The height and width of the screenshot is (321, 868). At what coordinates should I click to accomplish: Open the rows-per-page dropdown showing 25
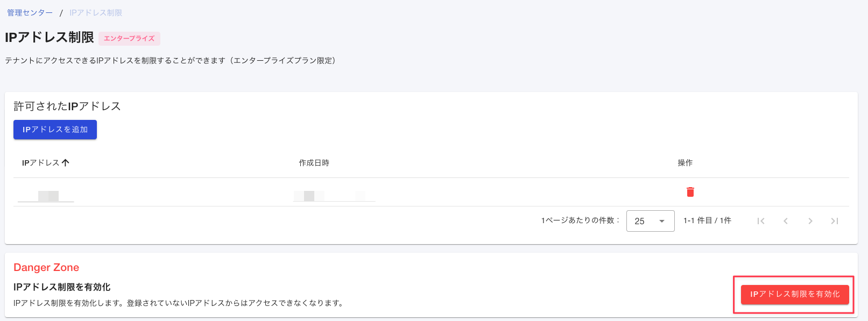point(650,221)
